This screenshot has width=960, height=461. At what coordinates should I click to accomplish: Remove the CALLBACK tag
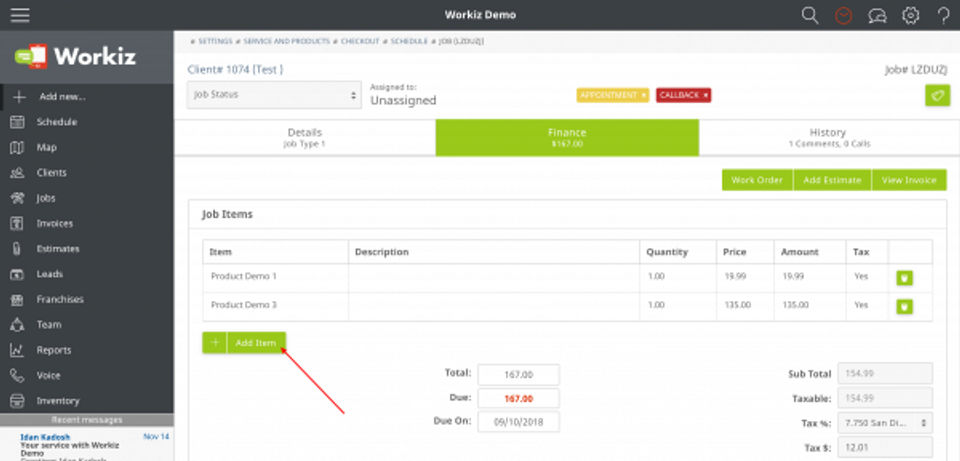705,96
